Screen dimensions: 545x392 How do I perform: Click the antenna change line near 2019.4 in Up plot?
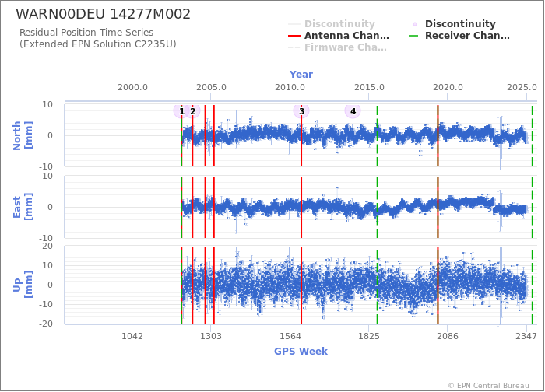(x=438, y=285)
